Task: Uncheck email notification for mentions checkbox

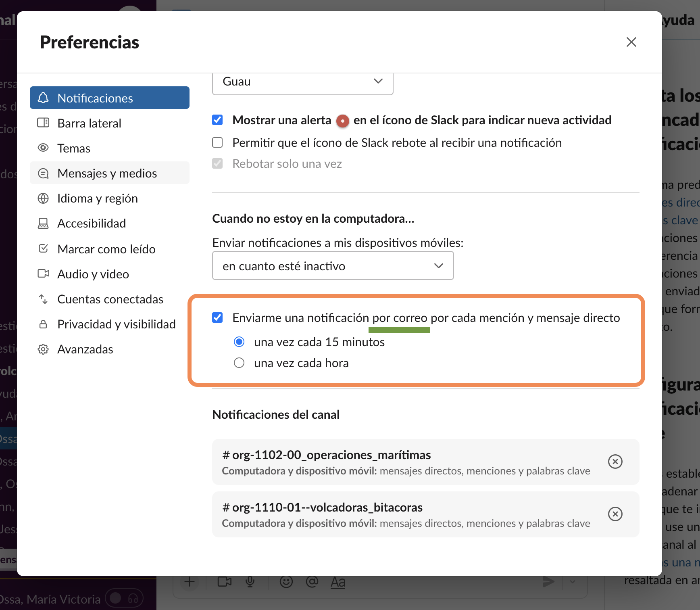Action: [217, 318]
